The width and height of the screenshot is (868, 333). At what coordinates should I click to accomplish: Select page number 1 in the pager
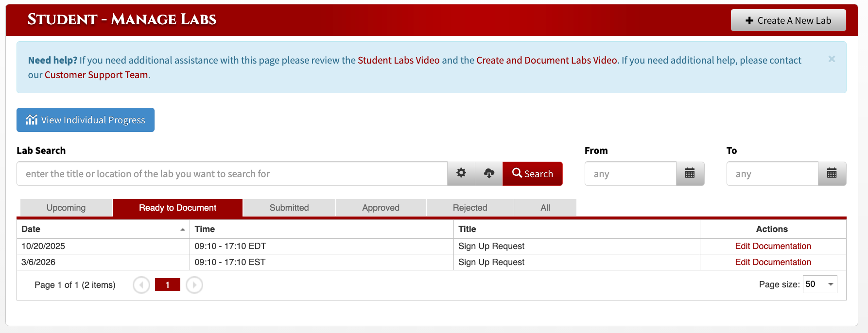[x=168, y=285]
